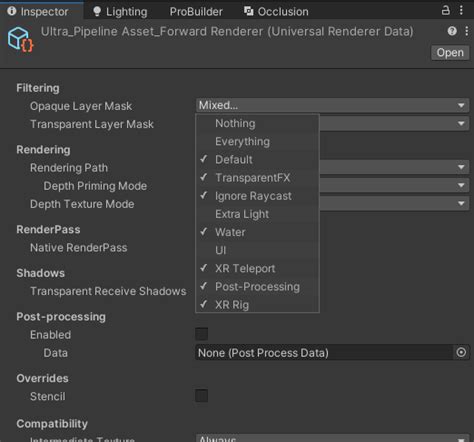Uncheck the TransparentFX layer
474x442 pixels.
point(257,178)
